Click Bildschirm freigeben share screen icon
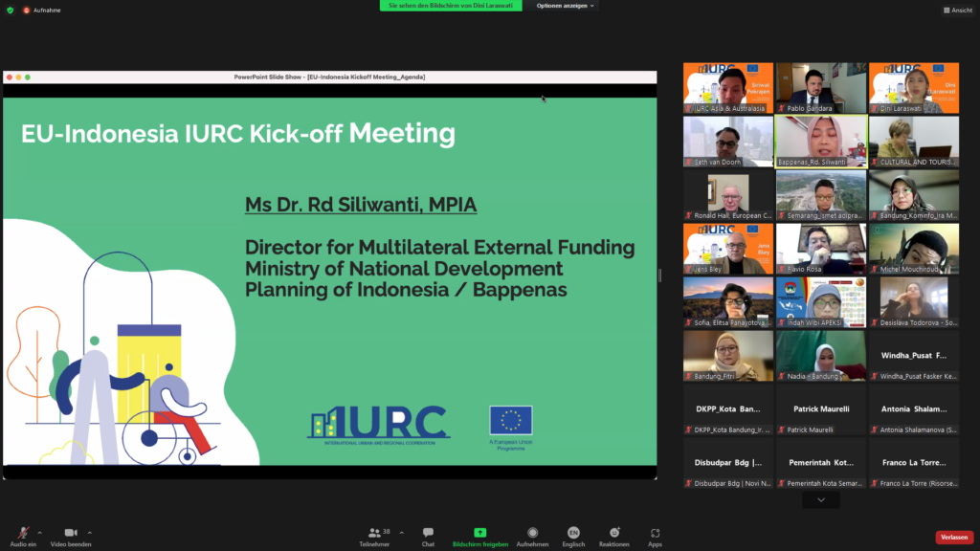Screen dimensions: 980x551 pos(479,533)
